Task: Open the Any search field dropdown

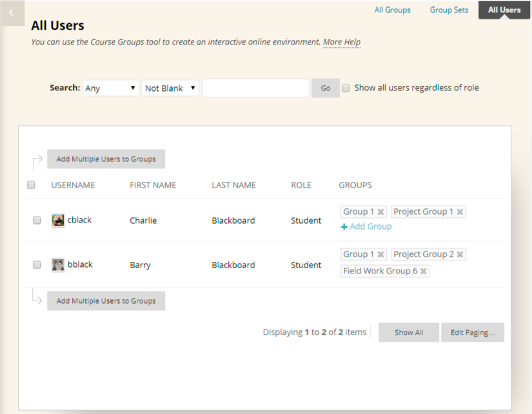Action: click(x=111, y=88)
